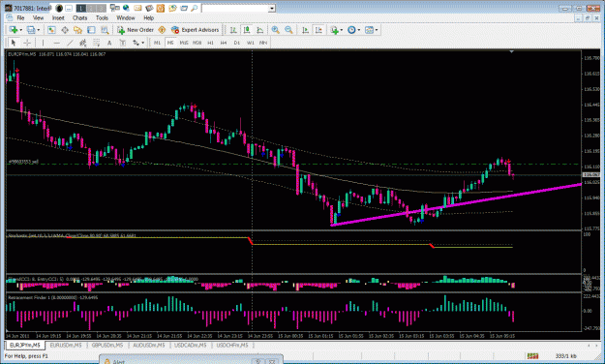Open the Tools menu
Viewport: 605px width, 364px height.
coord(102,17)
